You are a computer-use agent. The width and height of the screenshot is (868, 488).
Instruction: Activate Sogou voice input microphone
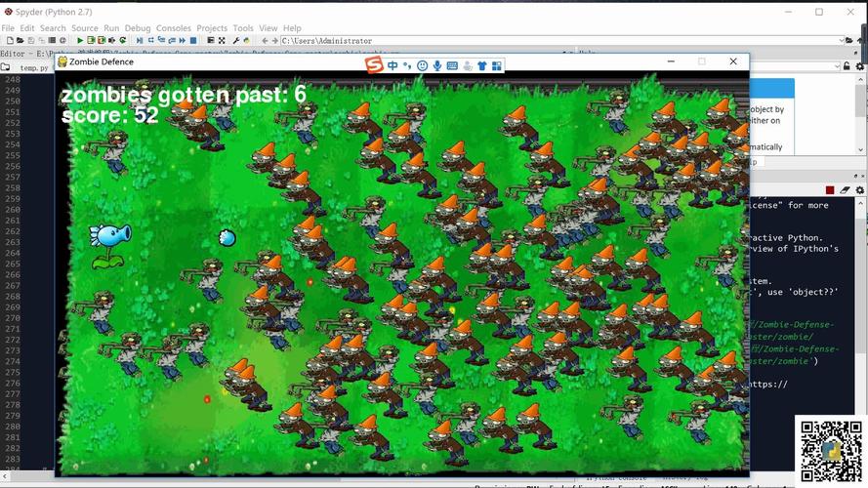tap(437, 65)
